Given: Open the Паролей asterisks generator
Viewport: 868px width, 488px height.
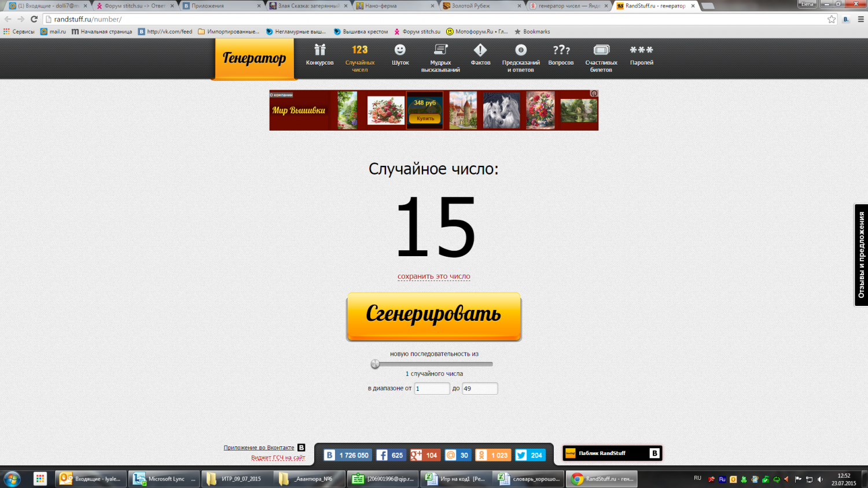Looking at the screenshot, I should [x=641, y=51].
